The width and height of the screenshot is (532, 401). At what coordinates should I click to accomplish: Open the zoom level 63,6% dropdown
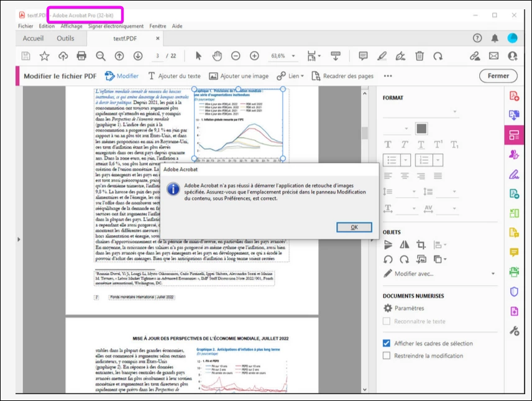293,56
